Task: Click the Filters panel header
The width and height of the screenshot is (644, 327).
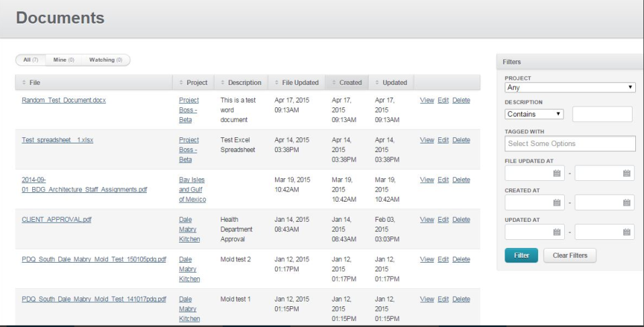Action: pyautogui.click(x=570, y=62)
